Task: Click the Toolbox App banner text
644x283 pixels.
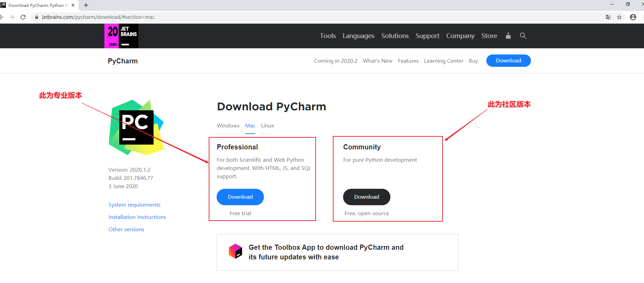Action: coord(326,252)
